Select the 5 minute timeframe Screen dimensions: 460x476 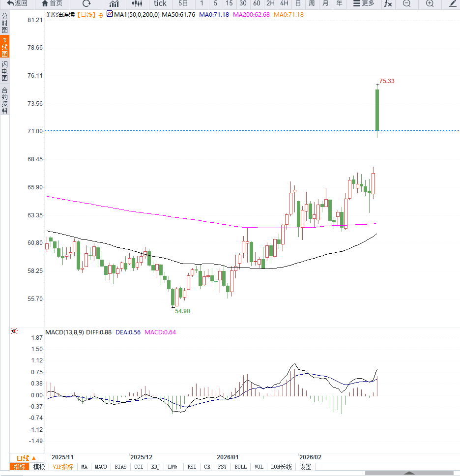[215, 3]
